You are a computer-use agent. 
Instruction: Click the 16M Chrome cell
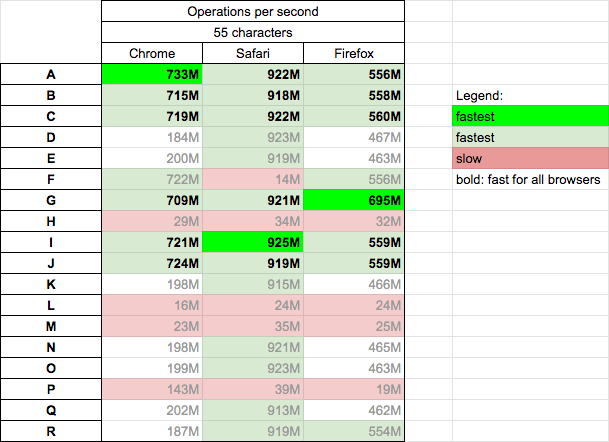pos(152,305)
